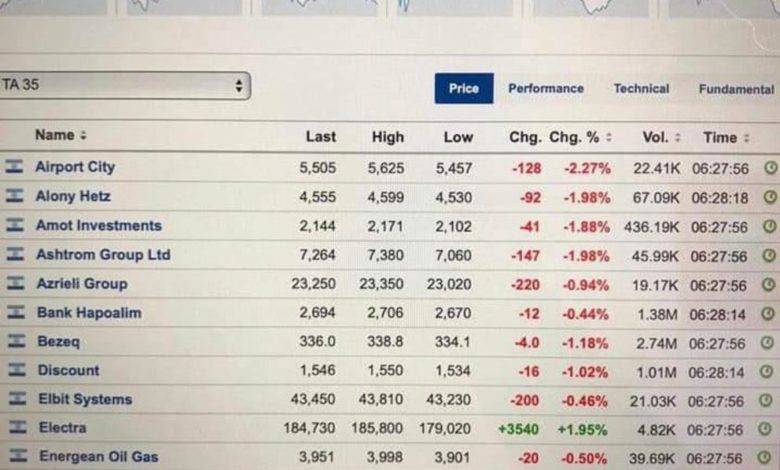Open the TA 35 index dropdown

point(124,86)
